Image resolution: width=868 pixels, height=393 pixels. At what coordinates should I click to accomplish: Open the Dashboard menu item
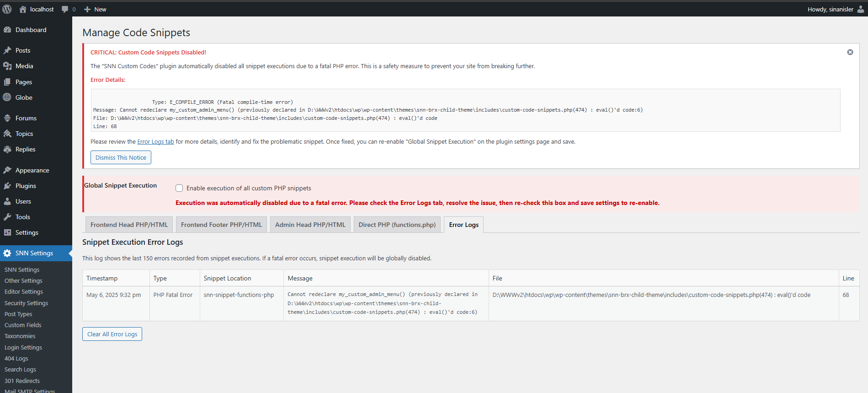tap(31, 30)
